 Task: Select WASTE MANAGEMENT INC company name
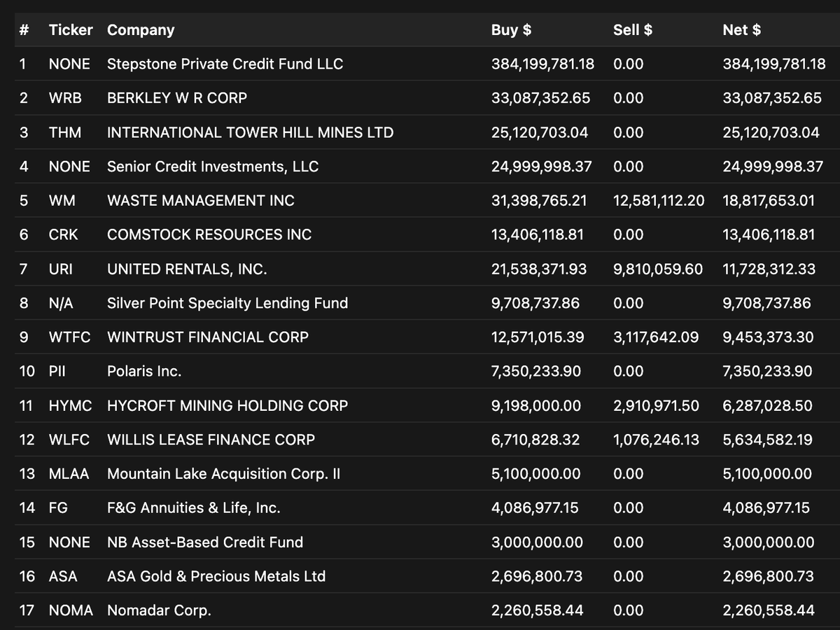pyautogui.click(x=201, y=201)
